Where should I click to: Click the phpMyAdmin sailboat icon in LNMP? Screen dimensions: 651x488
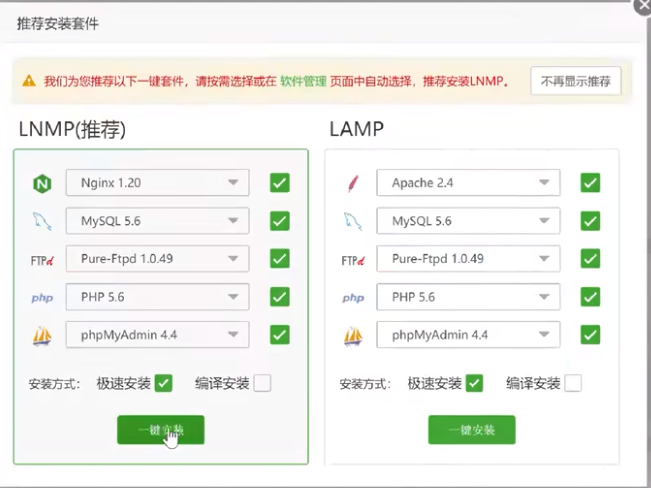click(42, 336)
